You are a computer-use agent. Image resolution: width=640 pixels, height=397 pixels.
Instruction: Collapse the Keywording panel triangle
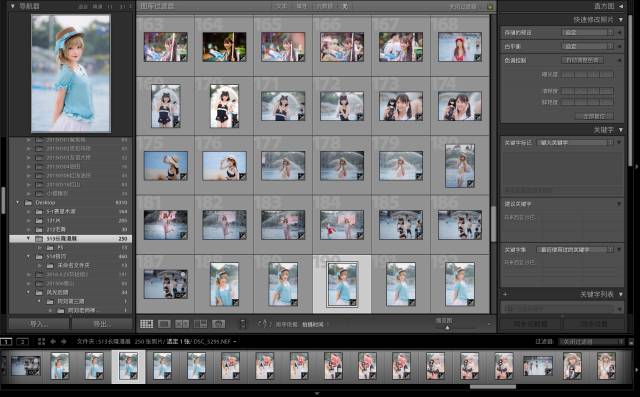pyautogui.click(x=621, y=130)
